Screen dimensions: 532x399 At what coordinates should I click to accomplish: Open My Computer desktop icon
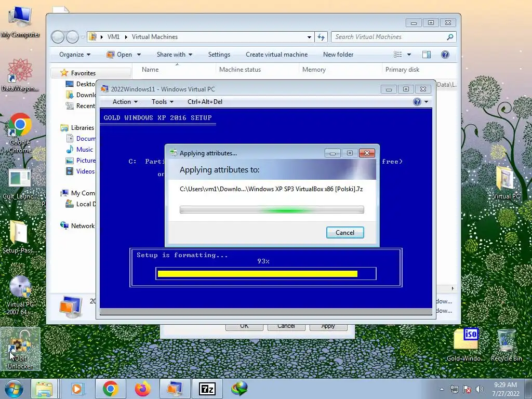[20, 22]
